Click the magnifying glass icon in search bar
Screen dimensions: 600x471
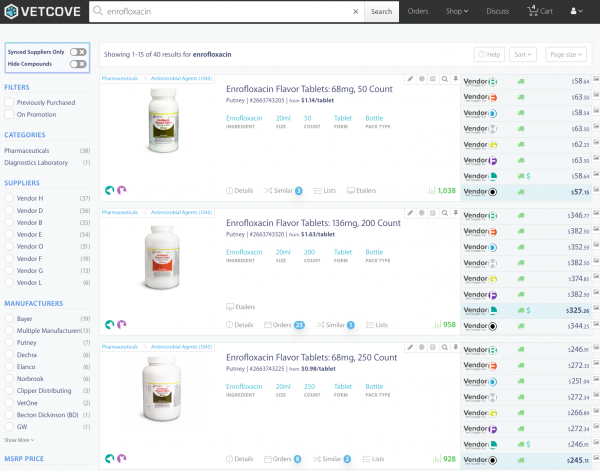click(x=100, y=12)
